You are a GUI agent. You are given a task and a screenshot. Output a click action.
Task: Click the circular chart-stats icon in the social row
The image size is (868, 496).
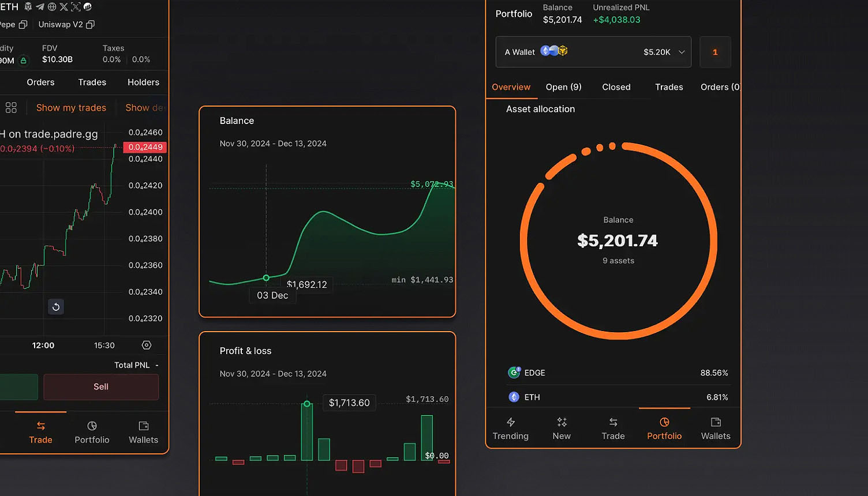(x=87, y=7)
